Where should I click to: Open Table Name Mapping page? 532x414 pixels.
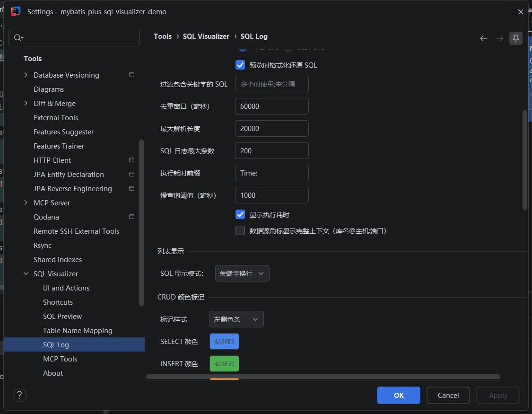tap(78, 331)
